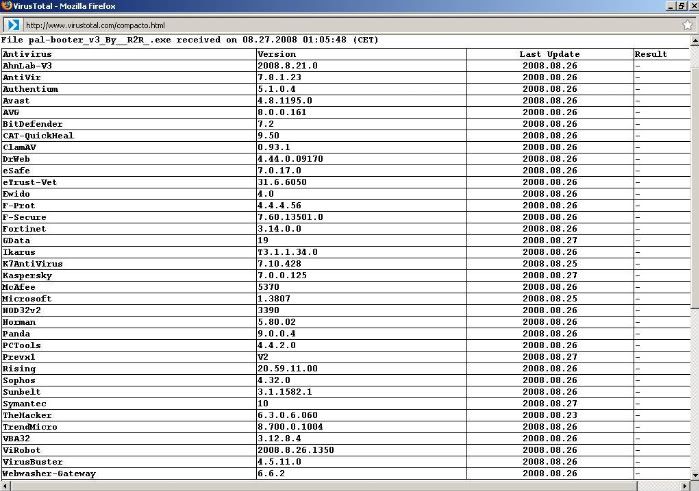Select the AntiVir row name
Screen dimensions: 699x491
click(x=21, y=77)
